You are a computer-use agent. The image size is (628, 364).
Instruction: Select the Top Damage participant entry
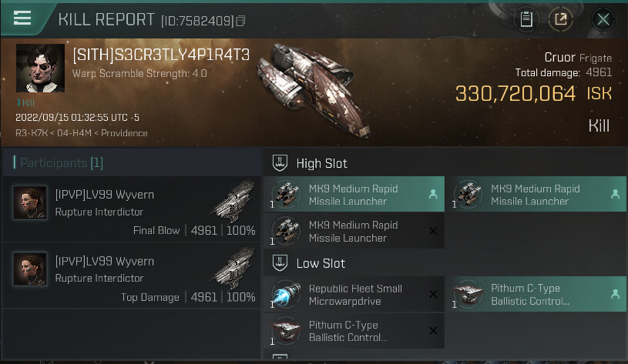click(x=131, y=276)
